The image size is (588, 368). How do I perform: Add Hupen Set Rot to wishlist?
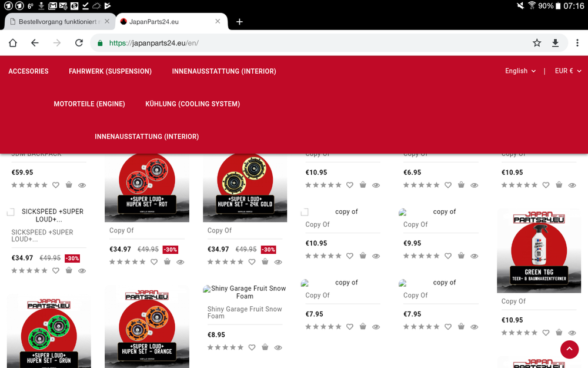click(x=154, y=262)
